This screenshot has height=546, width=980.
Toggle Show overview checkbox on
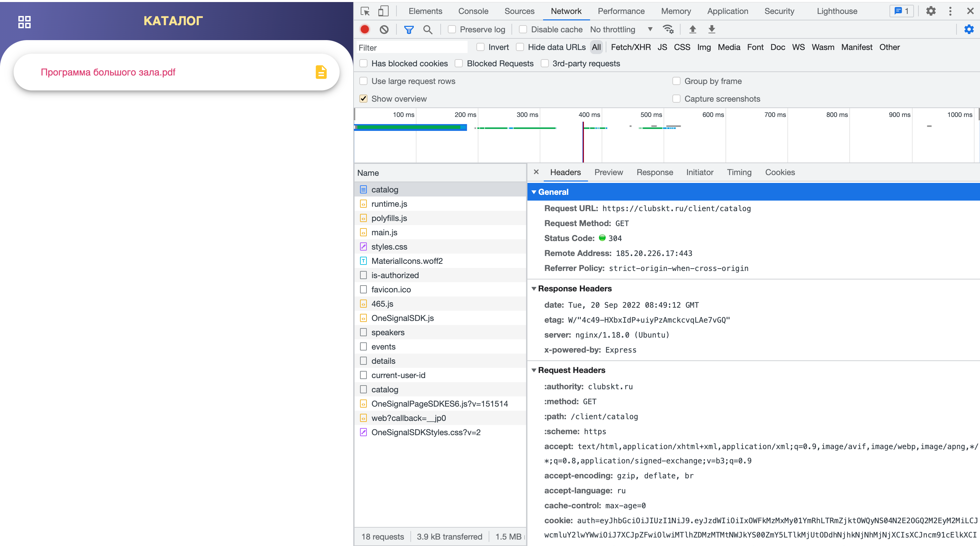(x=363, y=99)
